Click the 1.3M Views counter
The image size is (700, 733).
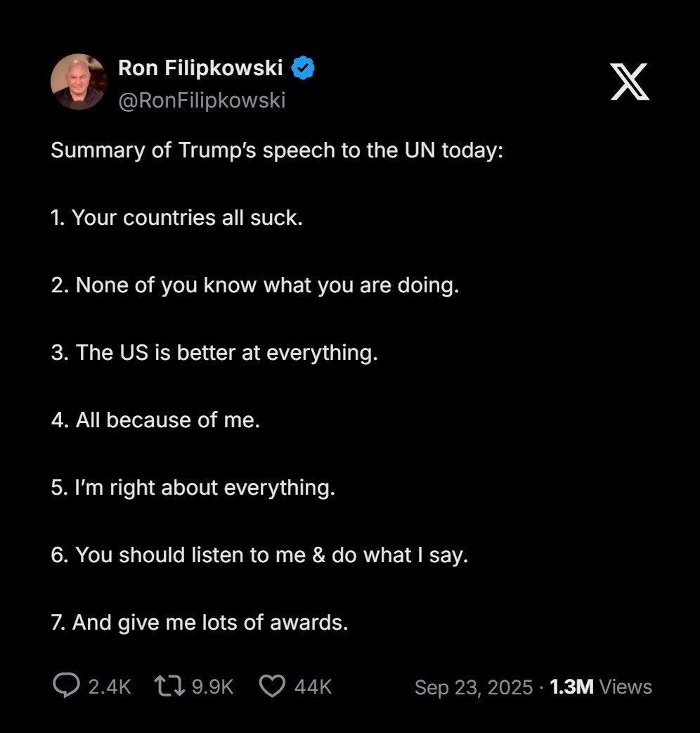pyautogui.click(x=601, y=687)
